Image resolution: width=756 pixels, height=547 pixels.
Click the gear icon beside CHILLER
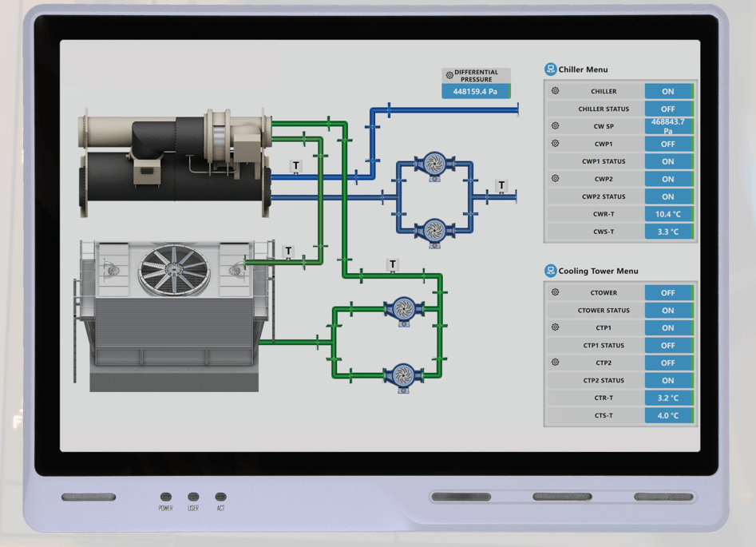point(556,90)
